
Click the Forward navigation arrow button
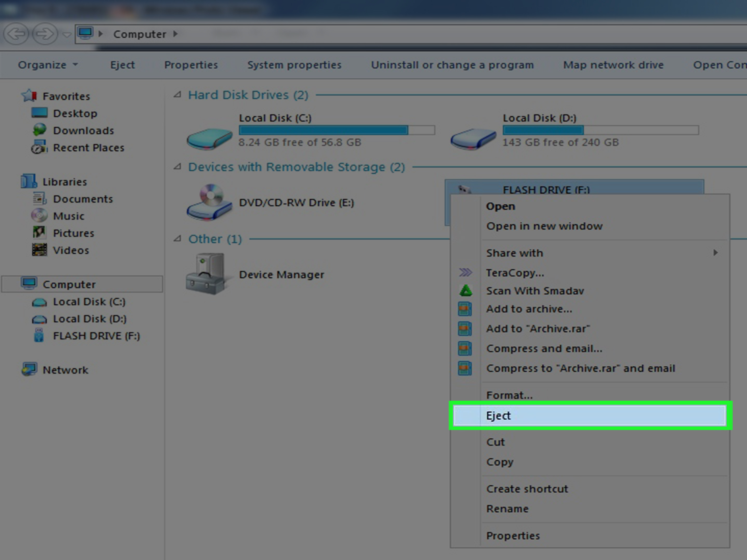coord(45,34)
